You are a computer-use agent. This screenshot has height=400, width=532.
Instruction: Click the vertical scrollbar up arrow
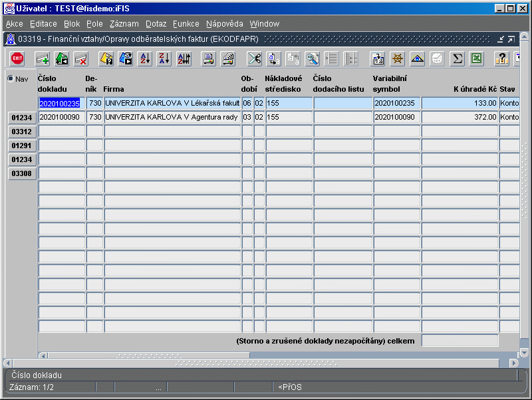tap(524, 36)
